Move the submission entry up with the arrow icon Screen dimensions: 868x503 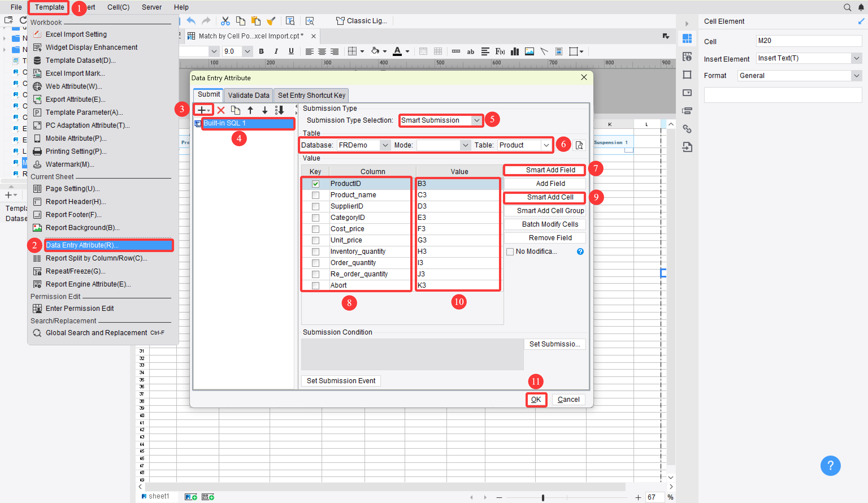tap(250, 110)
